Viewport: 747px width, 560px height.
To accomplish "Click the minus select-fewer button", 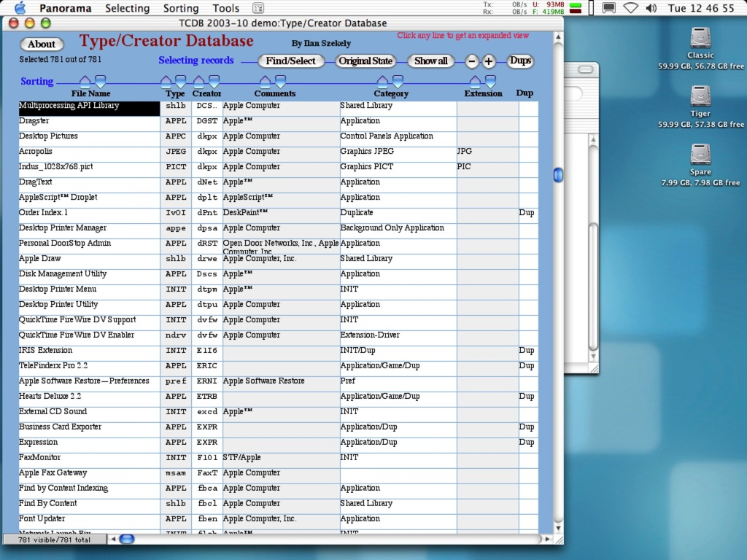I will pyautogui.click(x=472, y=61).
